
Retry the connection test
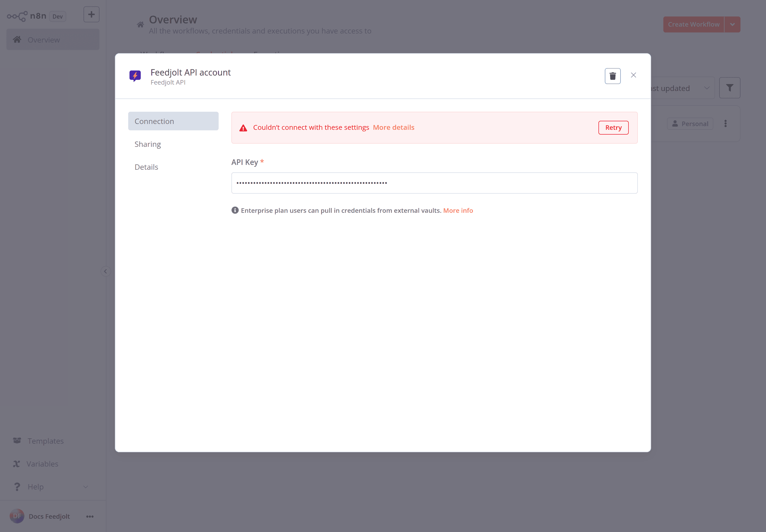(613, 128)
